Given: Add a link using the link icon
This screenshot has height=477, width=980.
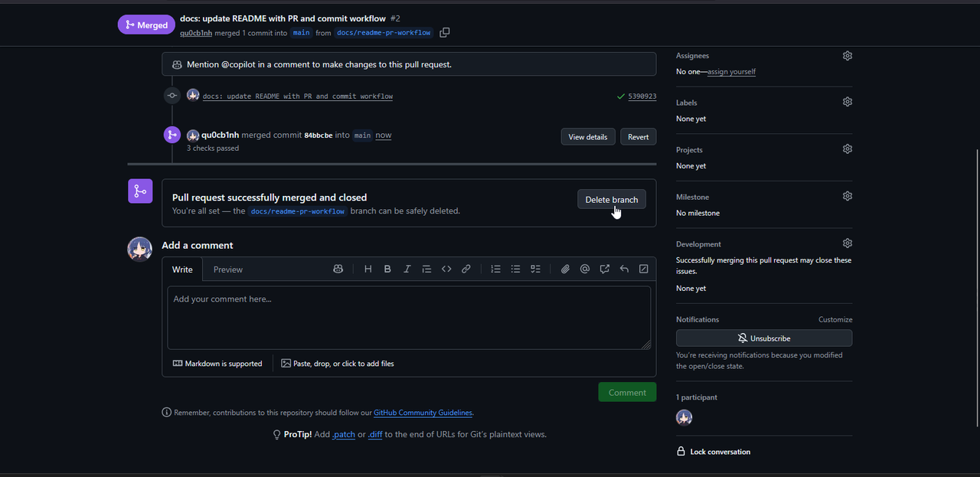Looking at the screenshot, I should (465, 269).
